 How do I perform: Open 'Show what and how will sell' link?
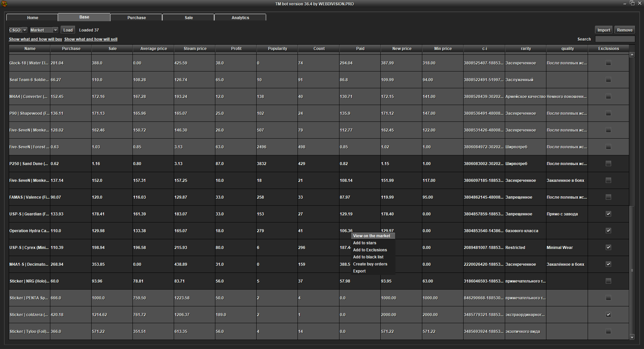coord(91,39)
